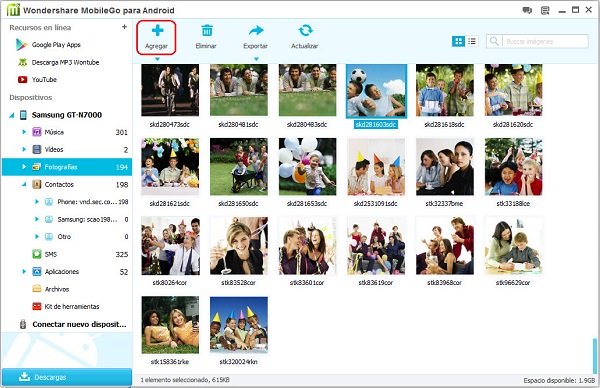Select photo stk83528cor

239,246
